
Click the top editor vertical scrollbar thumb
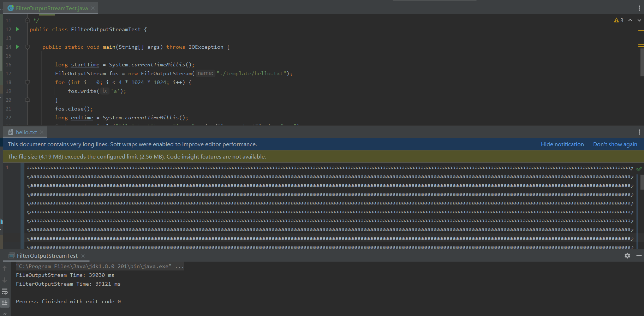642,62
